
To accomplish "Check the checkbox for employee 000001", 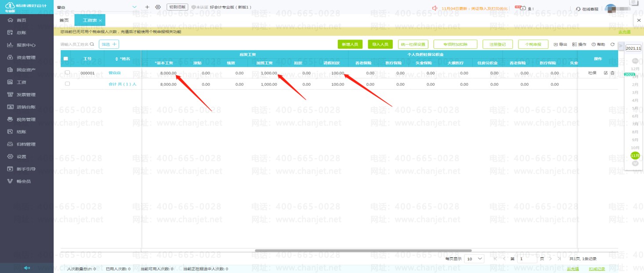I will tap(67, 72).
